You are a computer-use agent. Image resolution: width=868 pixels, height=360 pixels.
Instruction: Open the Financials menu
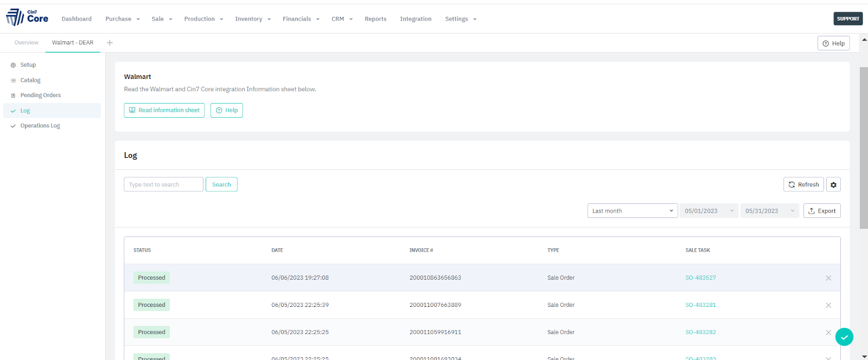pos(301,19)
